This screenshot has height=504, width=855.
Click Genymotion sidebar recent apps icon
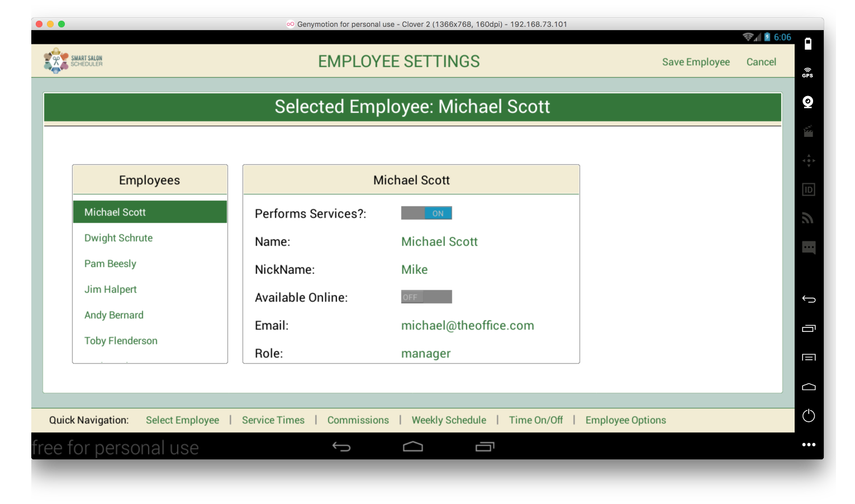(x=809, y=328)
